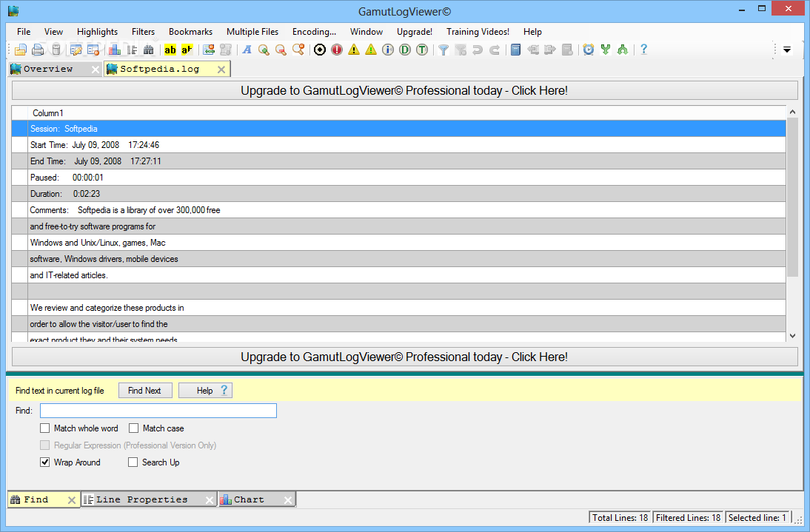The height and width of the screenshot is (532, 810).
Task: Open the Upgrade! menu item
Action: [x=415, y=32]
